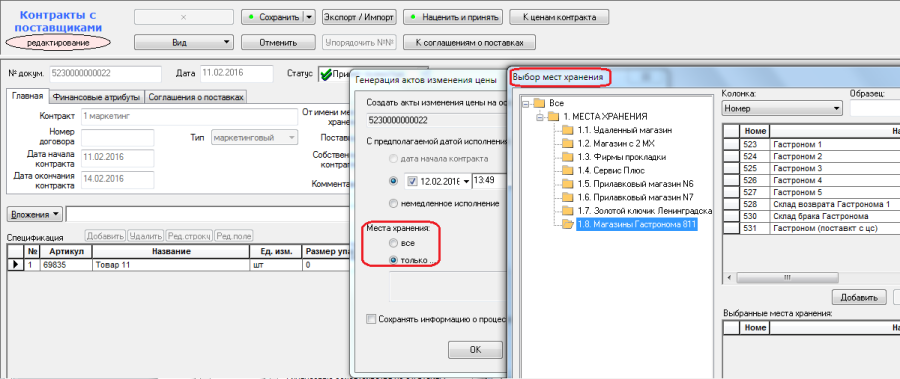Click К соглашениям о поставках button

click(470, 42)
